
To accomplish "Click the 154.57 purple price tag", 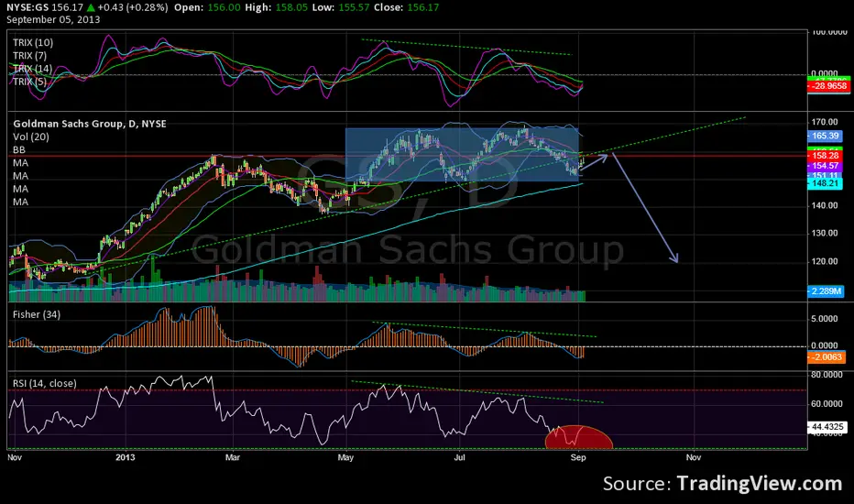I will (x=825, y=166).
